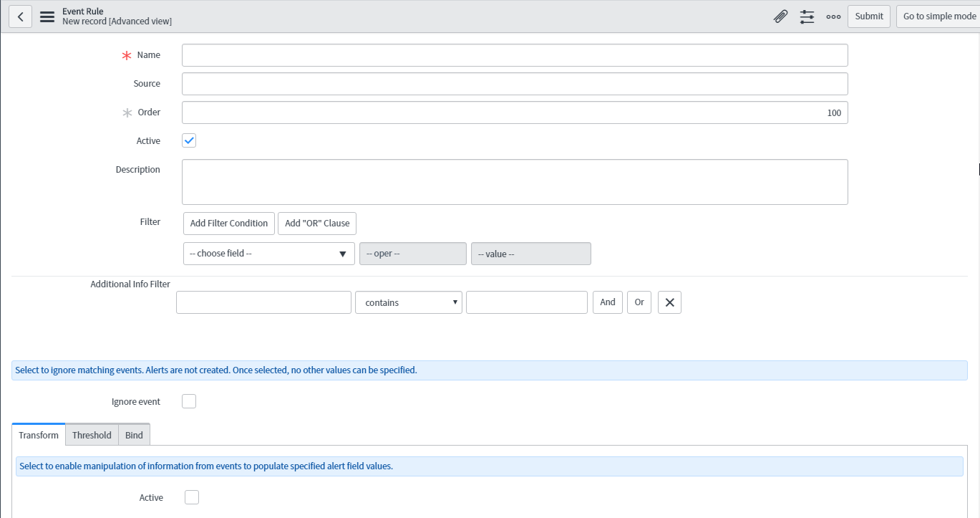Click Go to simple mode
The height and width of the screenshot is (518, 980).
coord(938,16)
